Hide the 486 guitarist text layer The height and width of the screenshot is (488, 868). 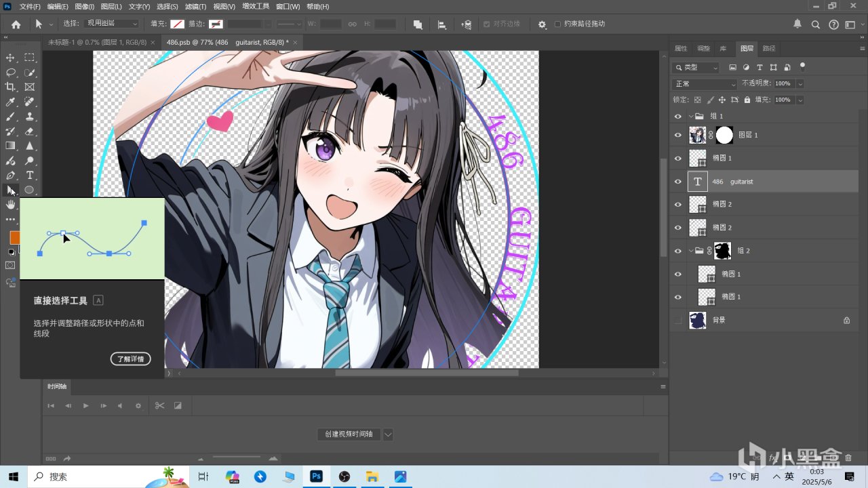coord(677,181)
